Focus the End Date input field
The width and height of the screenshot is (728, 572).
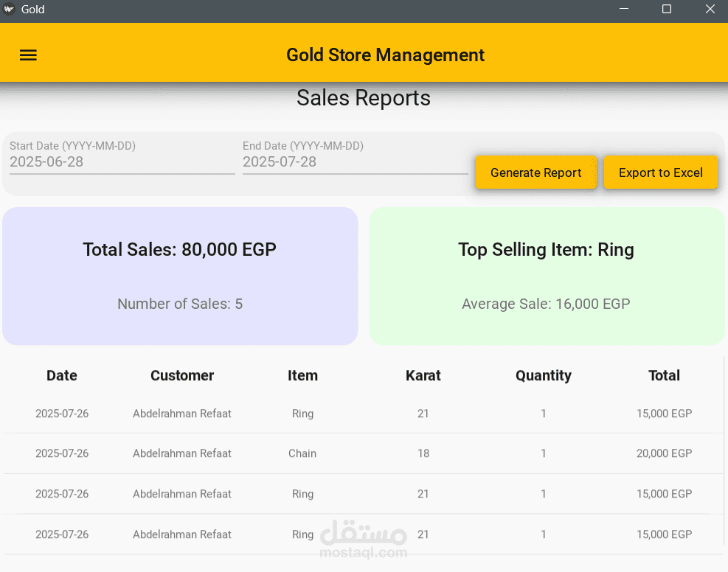[356, 158]
